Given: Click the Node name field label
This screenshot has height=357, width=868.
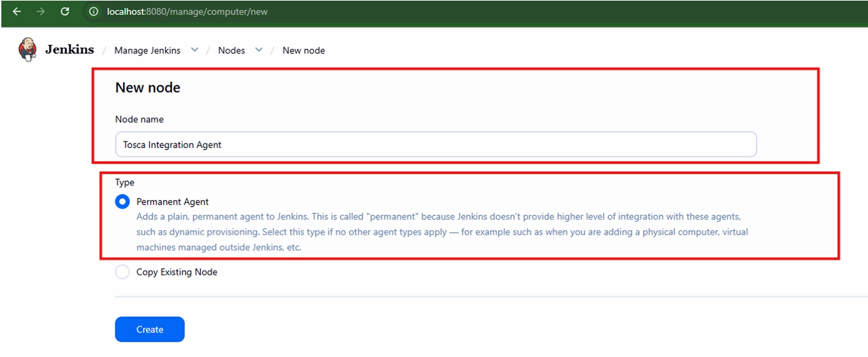Looking at the screenshot, I should (x=139, y=119).
